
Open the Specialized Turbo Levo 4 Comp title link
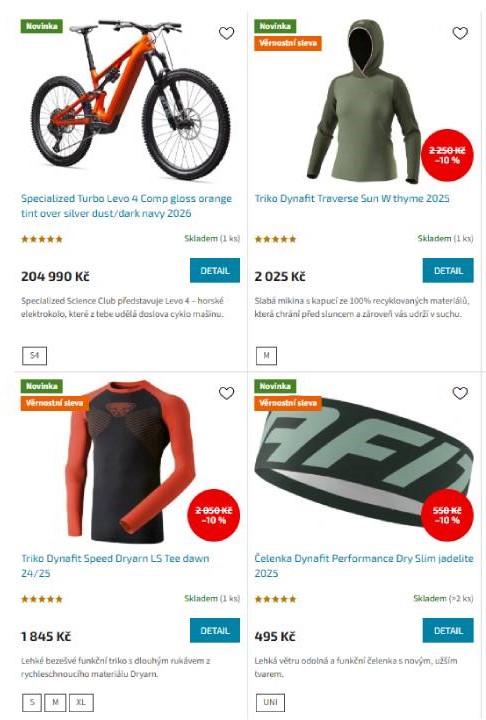(x=126, y=206)
